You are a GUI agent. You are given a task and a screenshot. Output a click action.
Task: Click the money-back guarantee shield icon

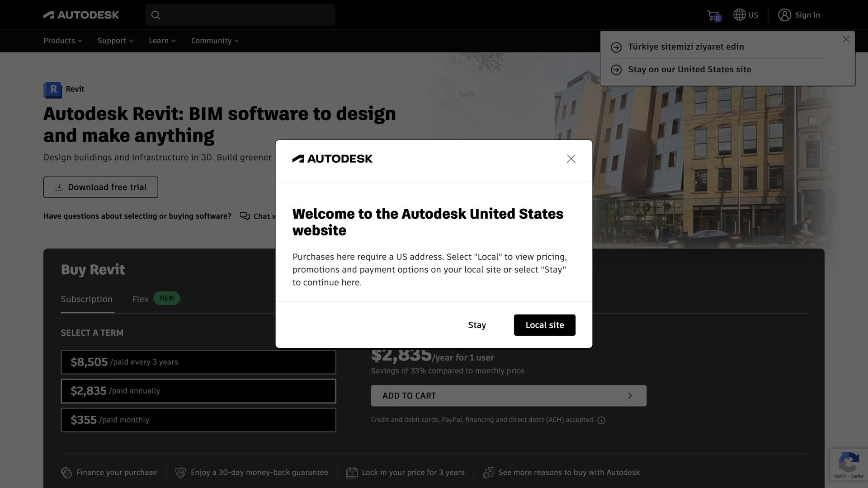click(x=180, y=472)
